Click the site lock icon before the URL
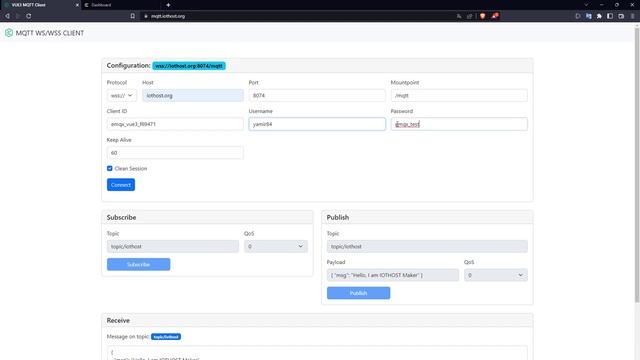640x360 pixels. (x=146, y=16)
